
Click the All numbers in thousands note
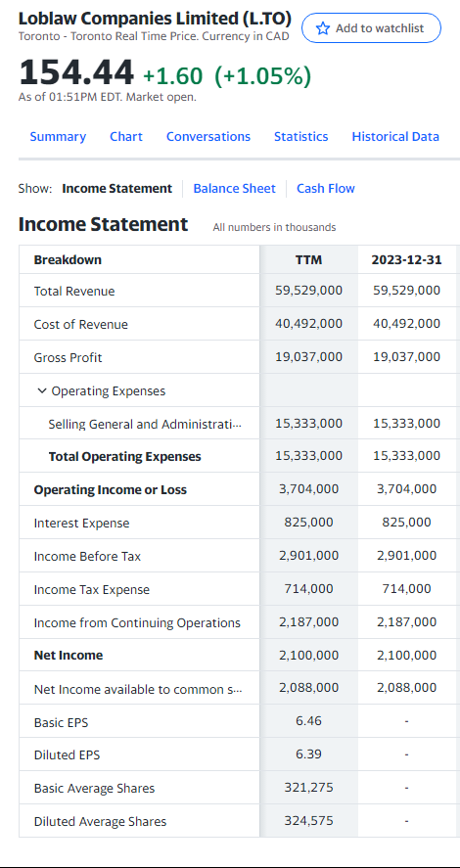274,227
